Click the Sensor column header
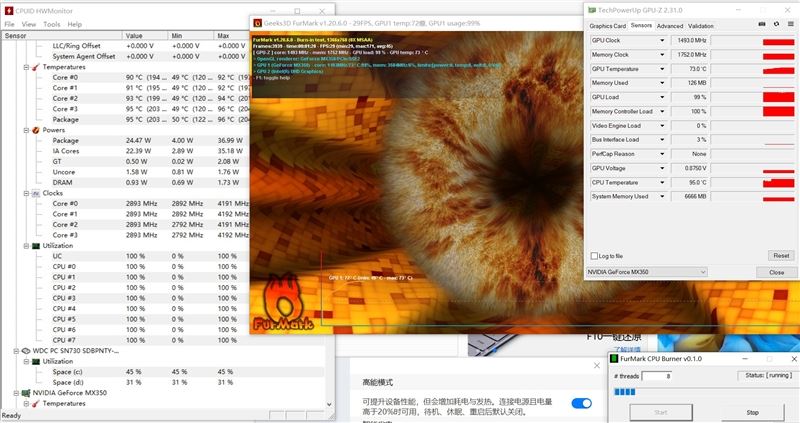This screenshot has width=800, height=423. pyautogui.click(x=61, y=36)
